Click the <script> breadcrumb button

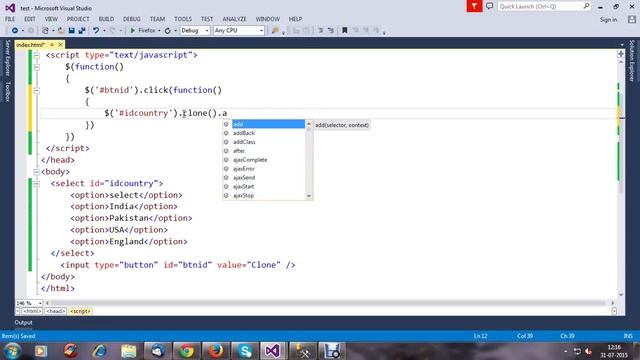pos(80,311)
